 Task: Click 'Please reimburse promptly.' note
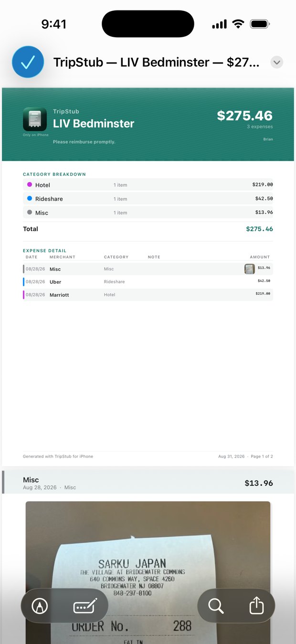coord(84,142)
